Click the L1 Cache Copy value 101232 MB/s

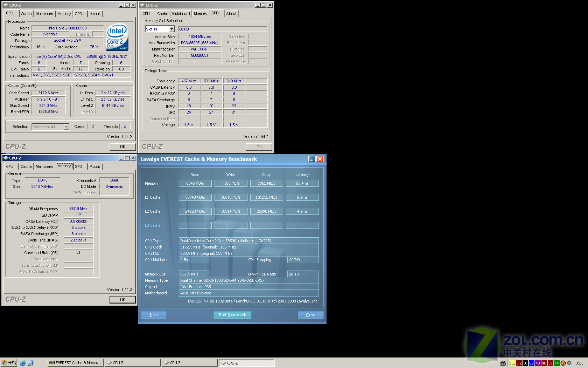pos(266,197)
